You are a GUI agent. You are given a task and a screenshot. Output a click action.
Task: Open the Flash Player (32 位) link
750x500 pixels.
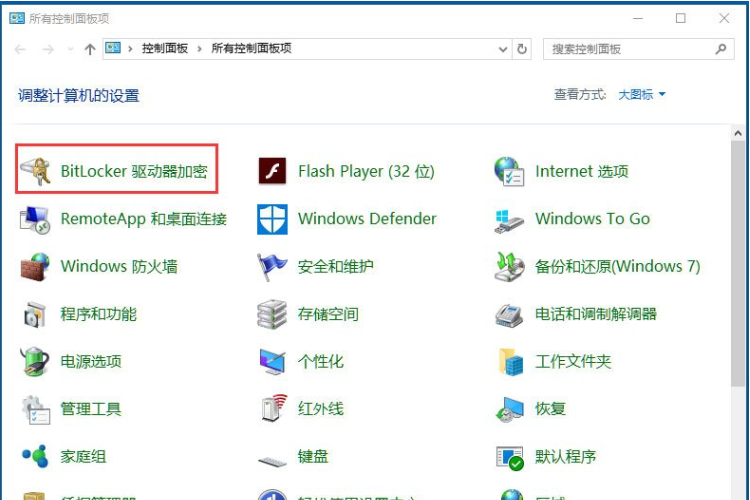(x=366, y=171)
